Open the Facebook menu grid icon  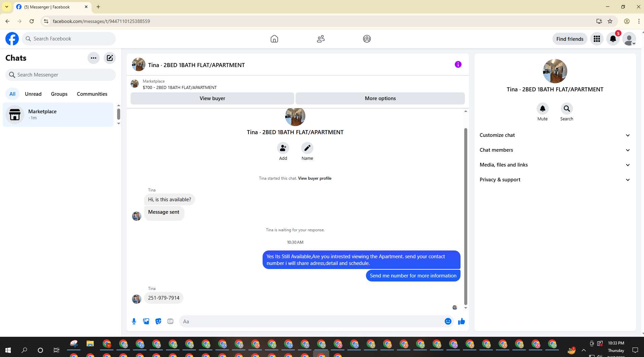(x=597, y=39)
